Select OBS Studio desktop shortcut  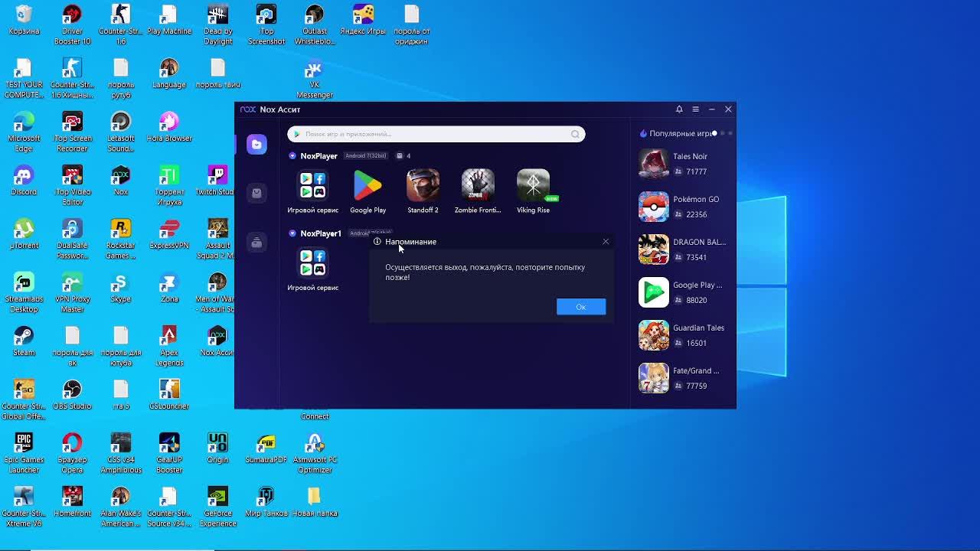72,396
